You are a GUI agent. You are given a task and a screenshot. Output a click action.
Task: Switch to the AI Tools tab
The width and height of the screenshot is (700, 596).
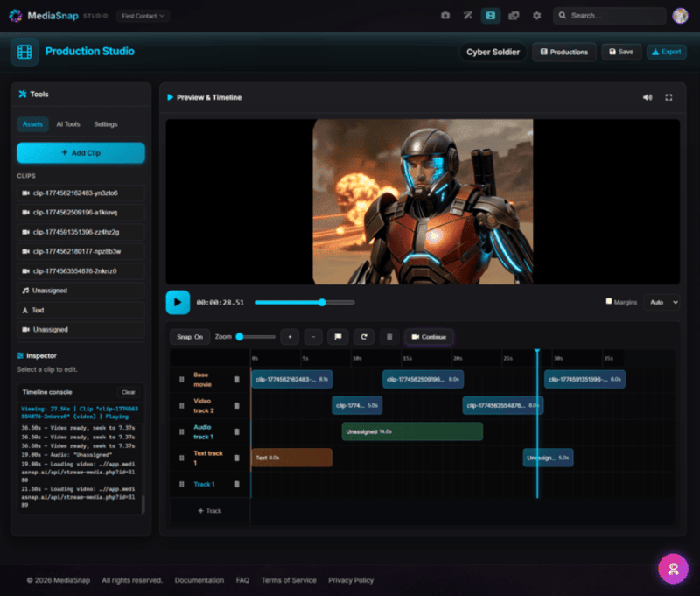pyautogui.click(x=68, y=124)
